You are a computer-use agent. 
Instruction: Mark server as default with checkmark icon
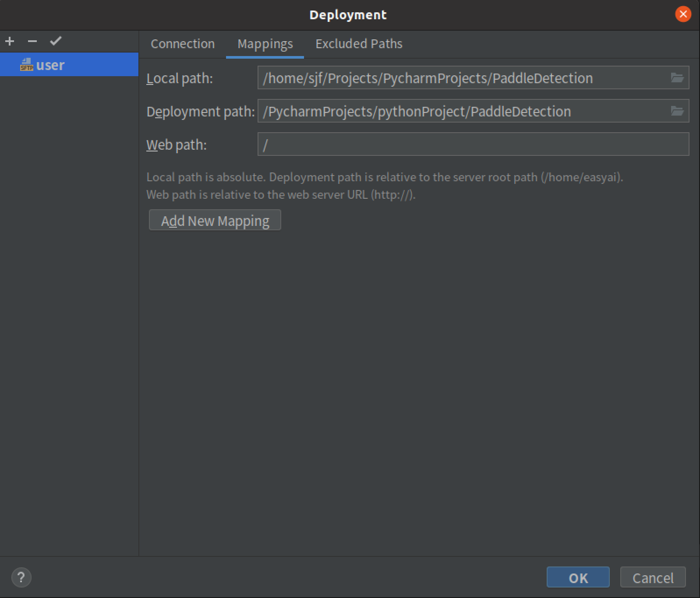56,41
